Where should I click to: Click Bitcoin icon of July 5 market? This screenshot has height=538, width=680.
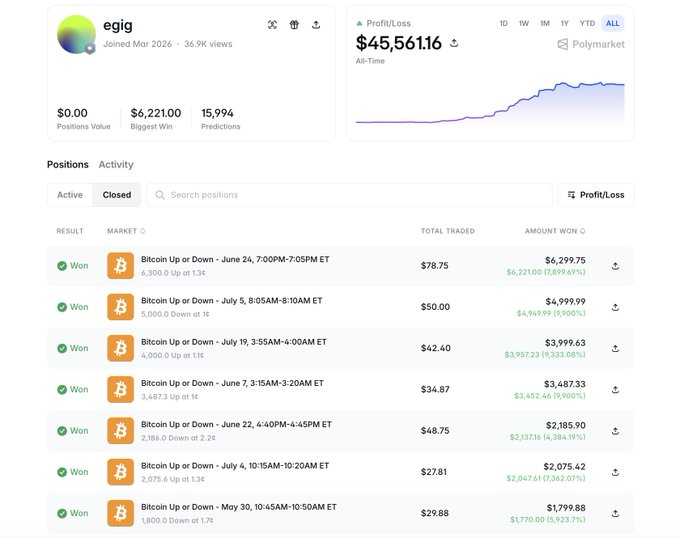(x=121, y=307)
